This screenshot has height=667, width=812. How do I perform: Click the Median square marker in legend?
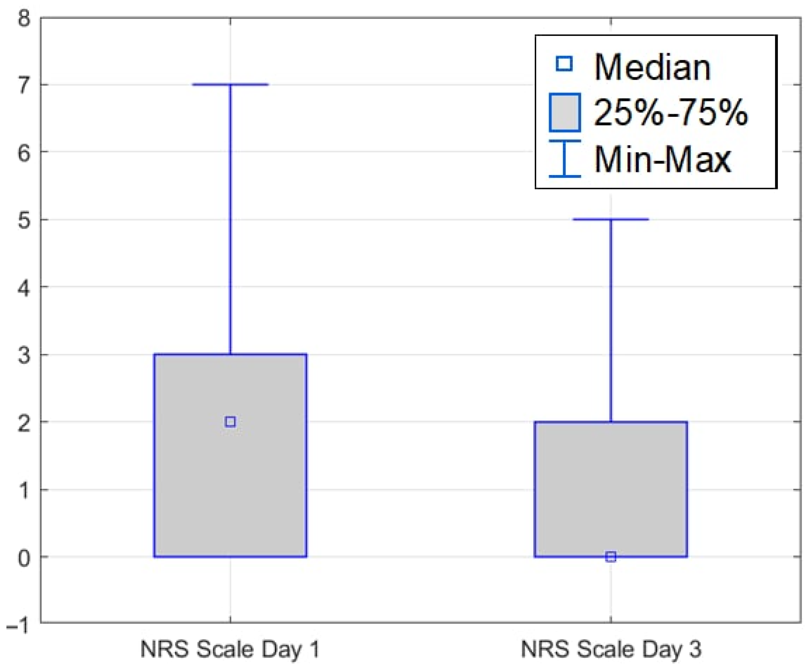[x=564, y=64]
